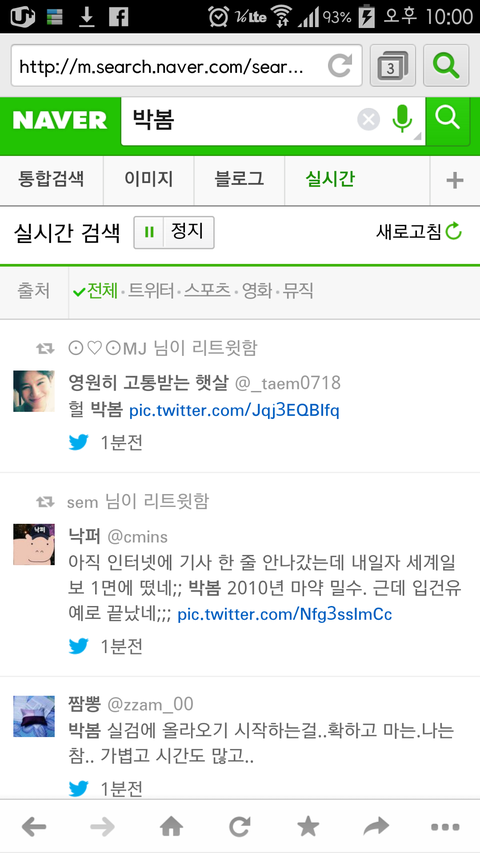
Task: Tap the browser tabs count icon
Action: click(392, 66)
